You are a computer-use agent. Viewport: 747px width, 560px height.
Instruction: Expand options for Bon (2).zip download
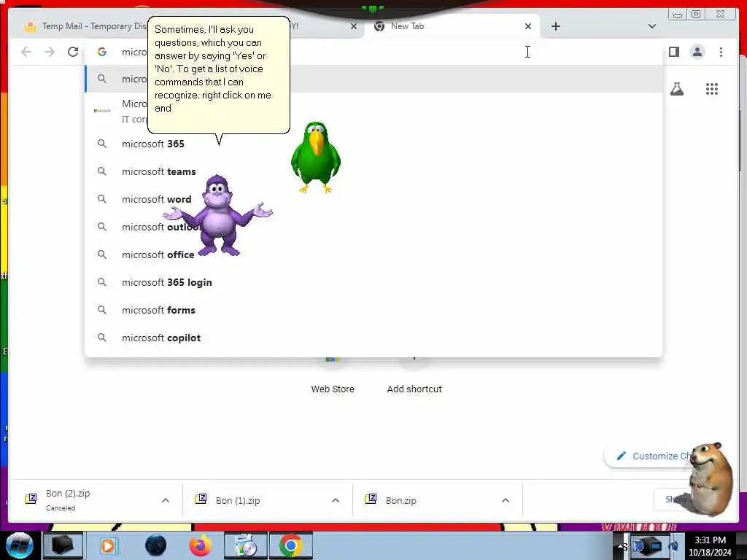[x=166, y=500]
